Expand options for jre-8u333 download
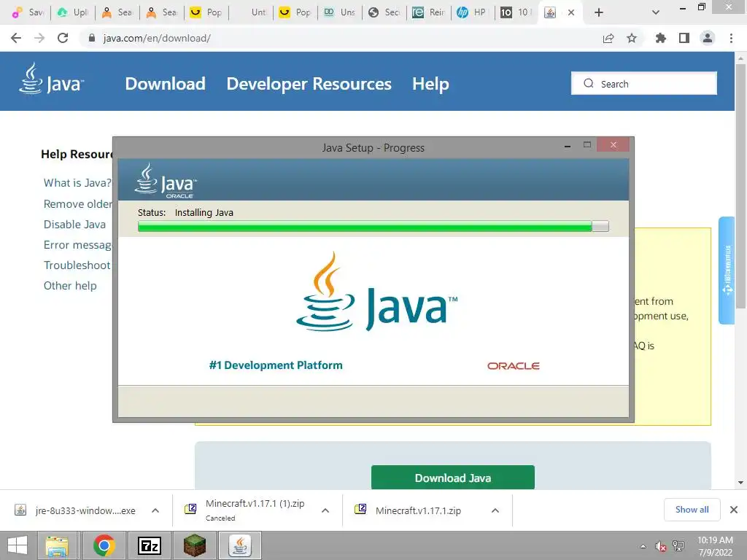 pos(155,510)
